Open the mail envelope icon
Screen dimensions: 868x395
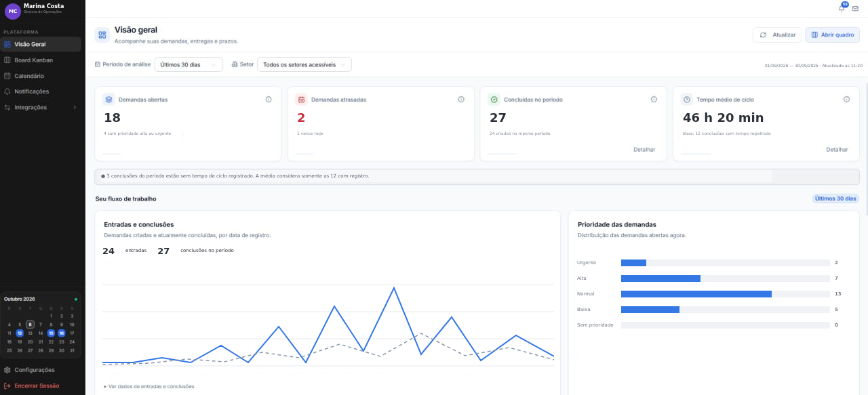pos(855,9)
